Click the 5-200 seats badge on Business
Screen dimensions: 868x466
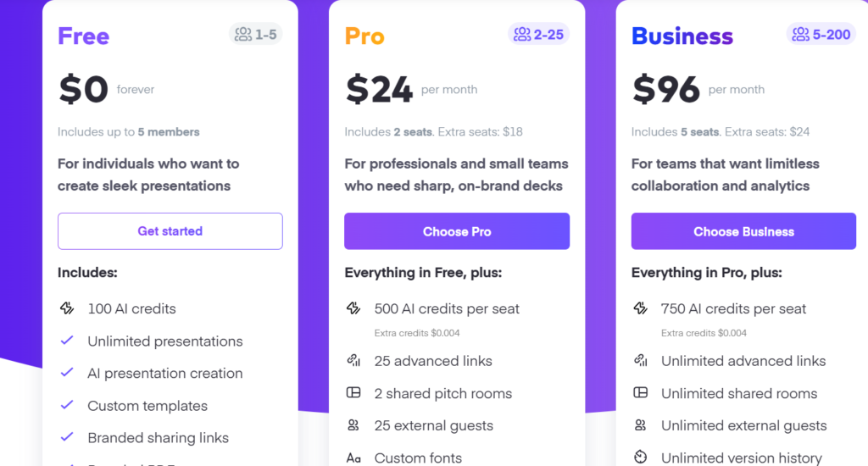pos(821,34)
